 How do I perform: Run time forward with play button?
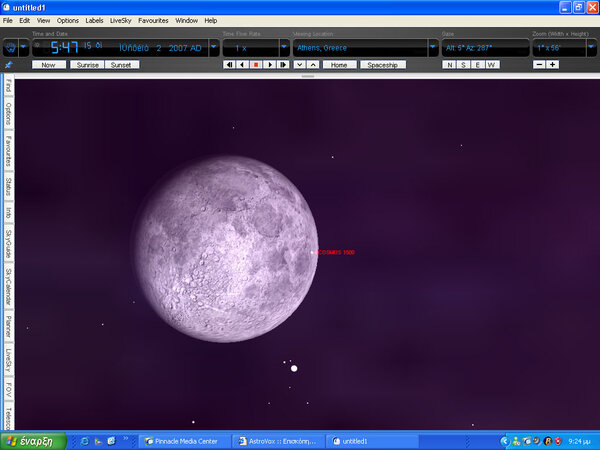270,64
